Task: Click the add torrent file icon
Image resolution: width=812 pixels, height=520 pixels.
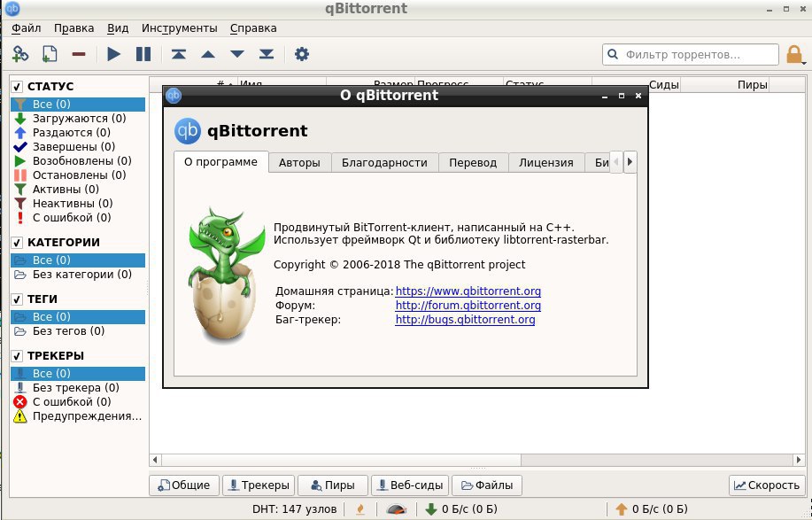Action: 50,54
